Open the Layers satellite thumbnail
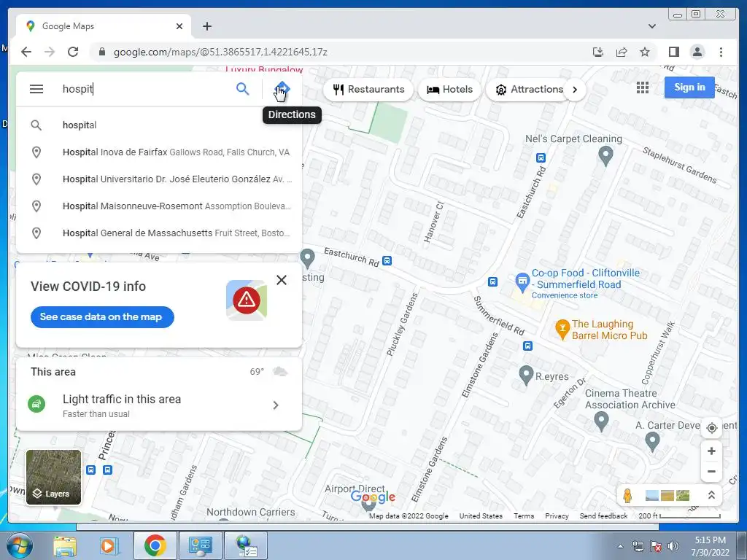Screen dimensions: 747x560 point(53,477)
